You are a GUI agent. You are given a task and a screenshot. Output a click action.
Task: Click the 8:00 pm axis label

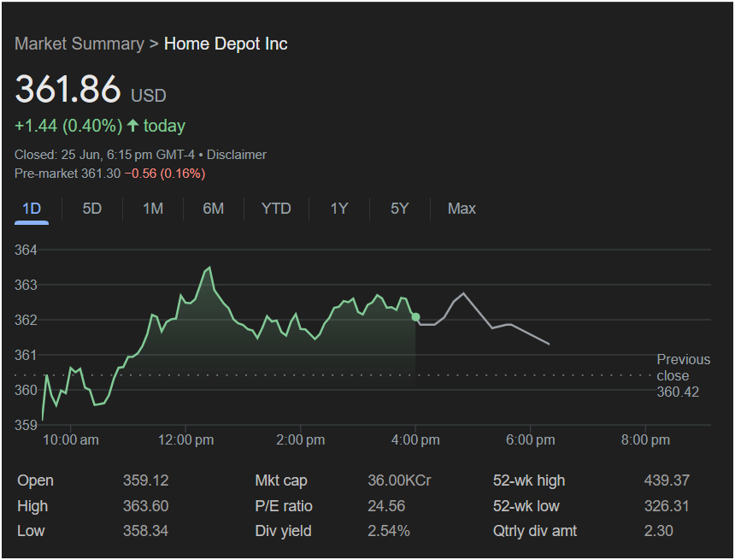(x=645, y=440)
